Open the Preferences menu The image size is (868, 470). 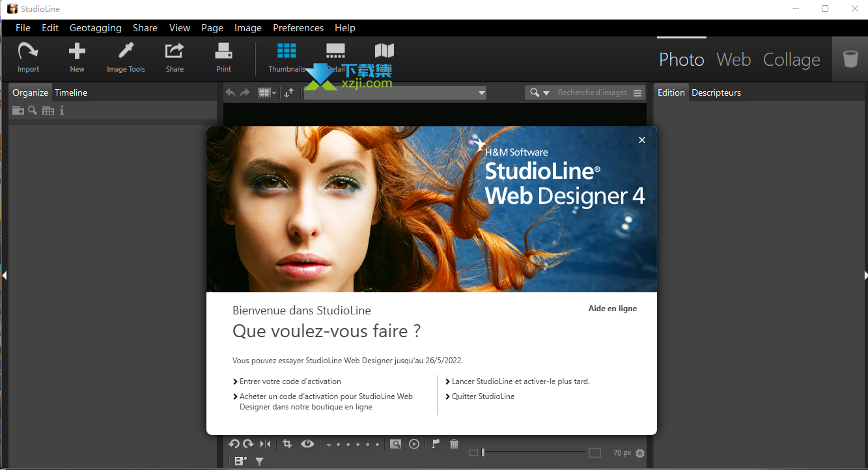[298, 28]
